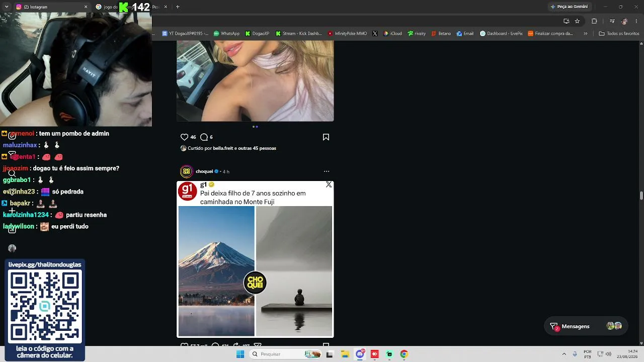This screenshot has width=644, height=362.
Task: Open the Windows Start menu
Action: 240,354
